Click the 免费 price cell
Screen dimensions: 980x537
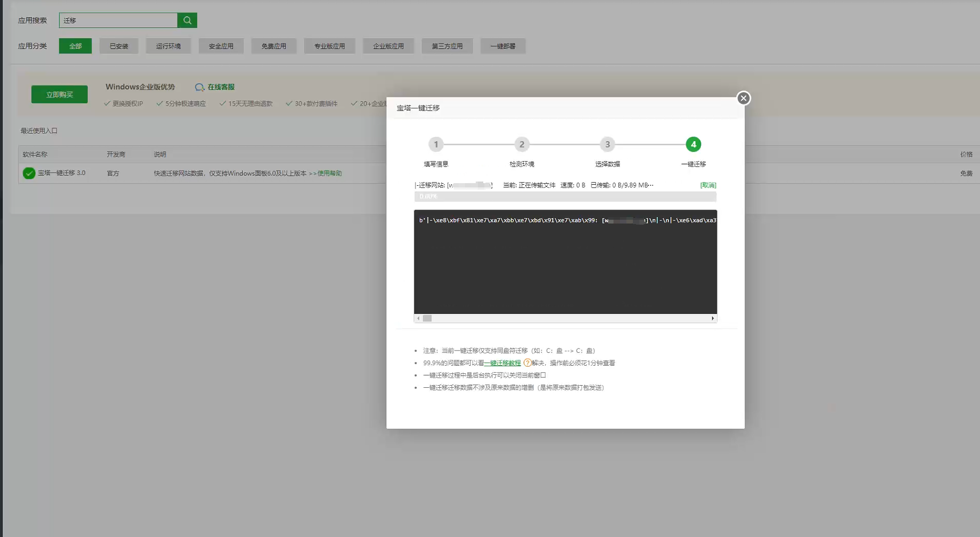966,173
